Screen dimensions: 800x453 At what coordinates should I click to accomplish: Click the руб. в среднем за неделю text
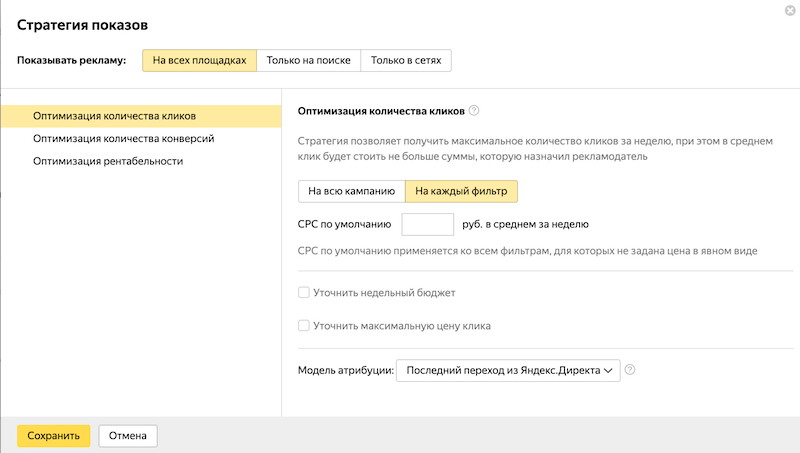coord(526,224)
